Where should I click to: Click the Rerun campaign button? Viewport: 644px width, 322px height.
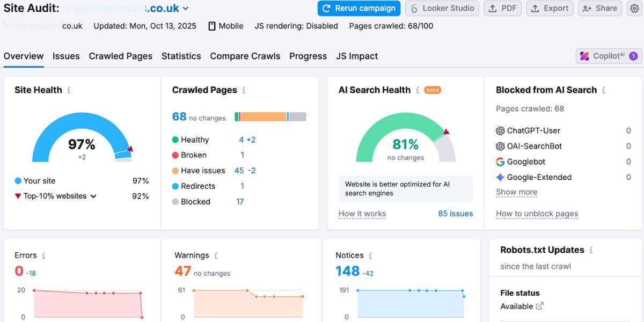[359, 9]
